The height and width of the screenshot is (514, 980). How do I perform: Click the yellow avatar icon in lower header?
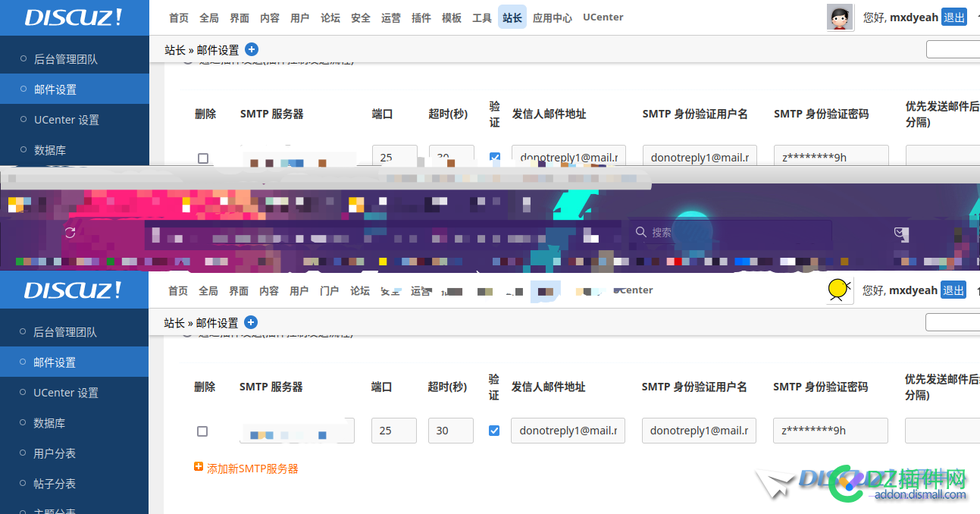coord(839,290)
